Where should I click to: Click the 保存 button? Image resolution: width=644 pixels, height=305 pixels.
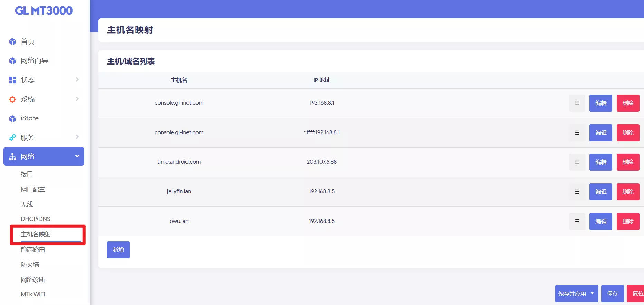pos(613,294)
